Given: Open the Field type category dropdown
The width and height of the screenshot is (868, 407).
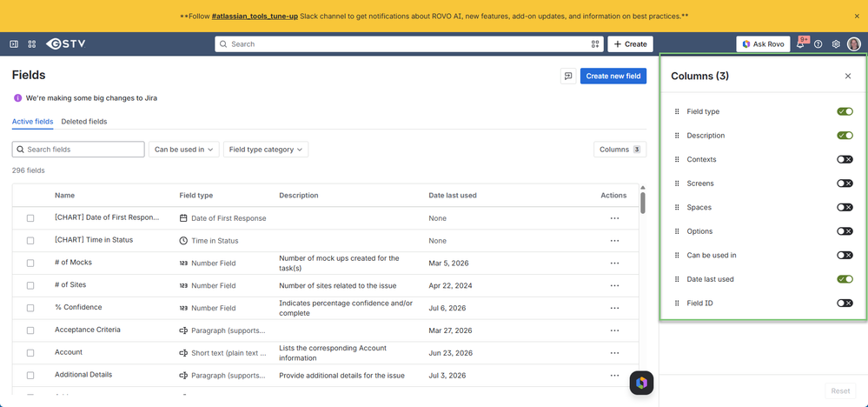Looking at the screenshot, I should [266, 150].
